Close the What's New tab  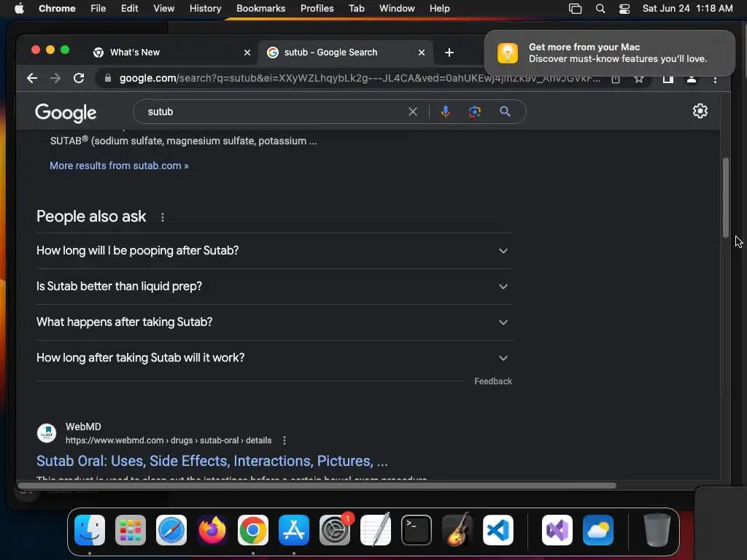pos(247,52)
